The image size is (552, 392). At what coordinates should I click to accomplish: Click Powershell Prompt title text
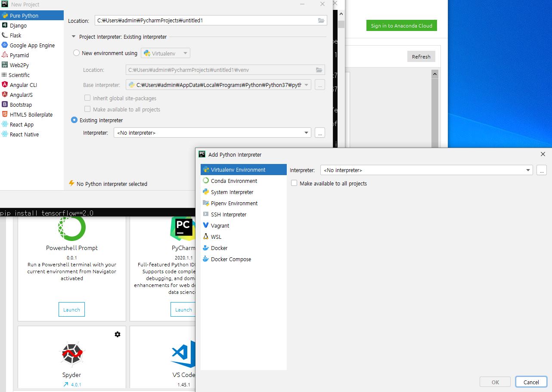click(72, 248)
